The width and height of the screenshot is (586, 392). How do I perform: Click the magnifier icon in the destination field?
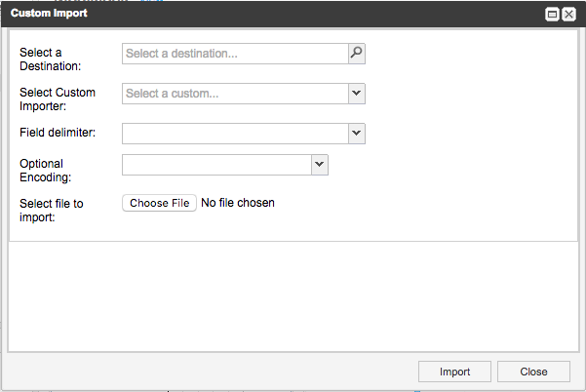356,54
